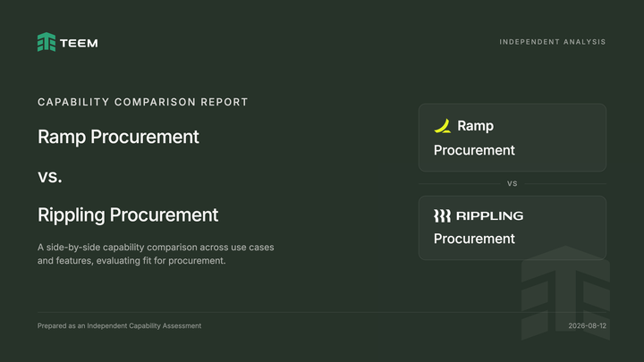The image size is (644, 362).
Task: Click the date 2026-08-12
Action: coord(588,326)
